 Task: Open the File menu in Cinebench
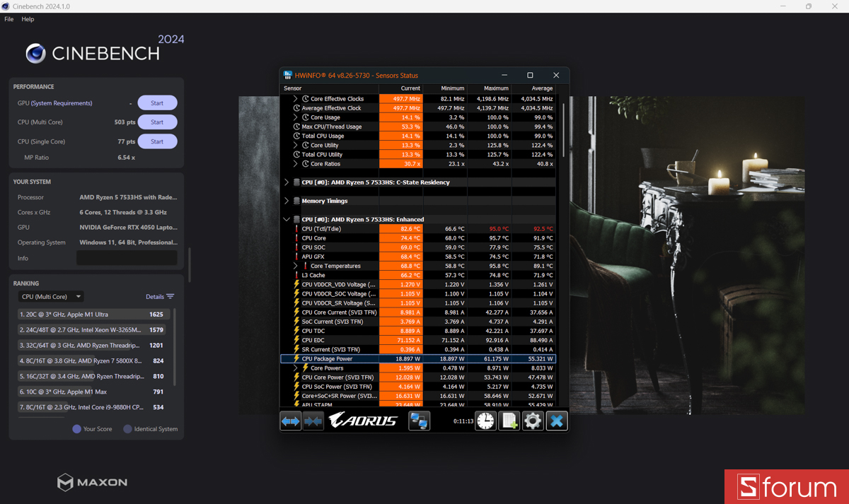[x=9, y=19]
